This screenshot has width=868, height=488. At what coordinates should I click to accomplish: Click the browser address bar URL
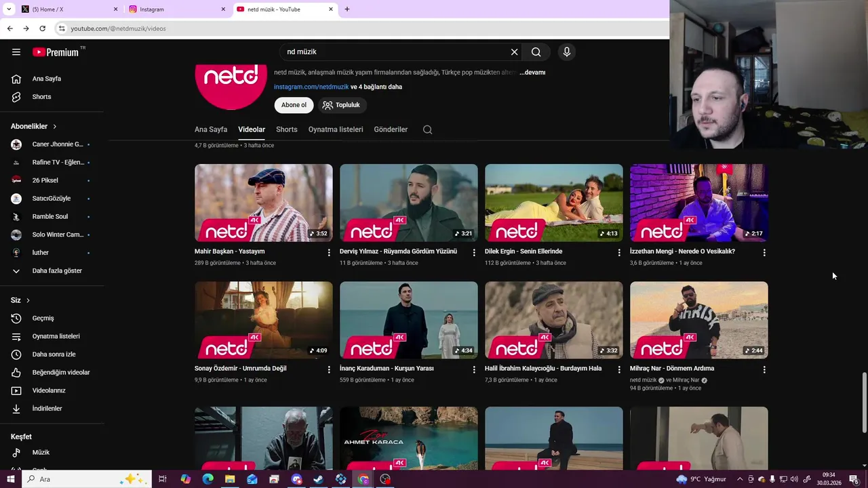pyautogui.click(x=118, y=28)
